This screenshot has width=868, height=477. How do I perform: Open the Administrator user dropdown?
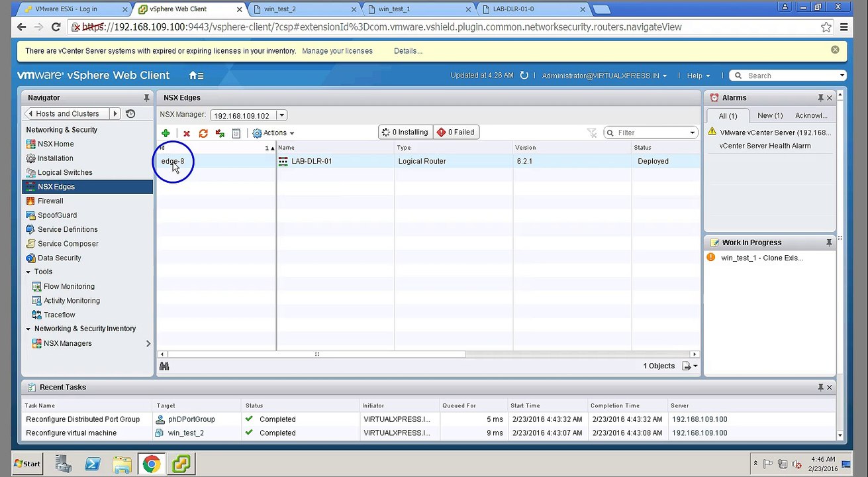604,76
